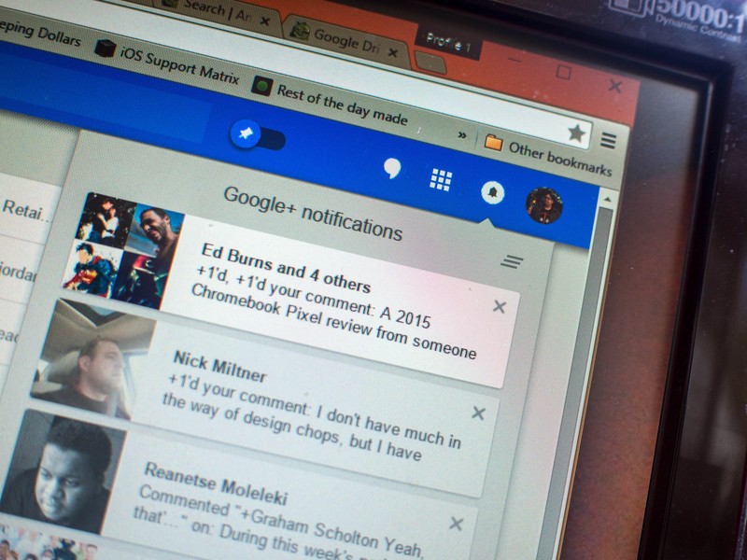747x560 pixels.
Task: Dismiss the Reanetse Moleleki notification
Action: click(456, 524)
